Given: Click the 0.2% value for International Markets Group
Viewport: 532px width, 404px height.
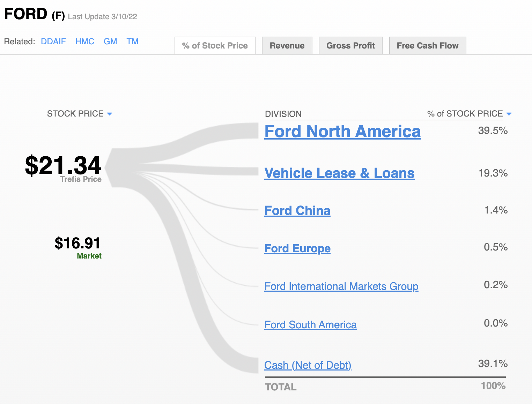Looking at the screenshot, I should (x=496, y=285).
